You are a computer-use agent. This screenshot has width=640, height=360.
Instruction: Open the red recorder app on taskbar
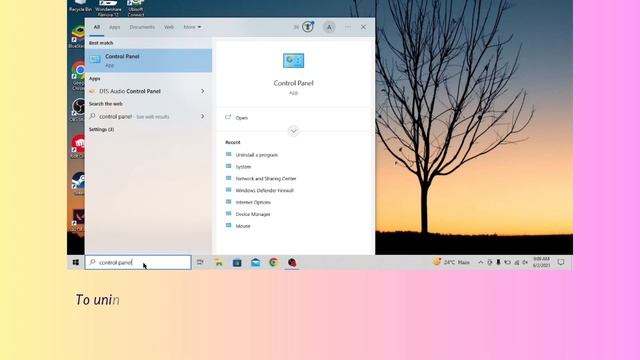pyautogui.click(x=292, y=262)
